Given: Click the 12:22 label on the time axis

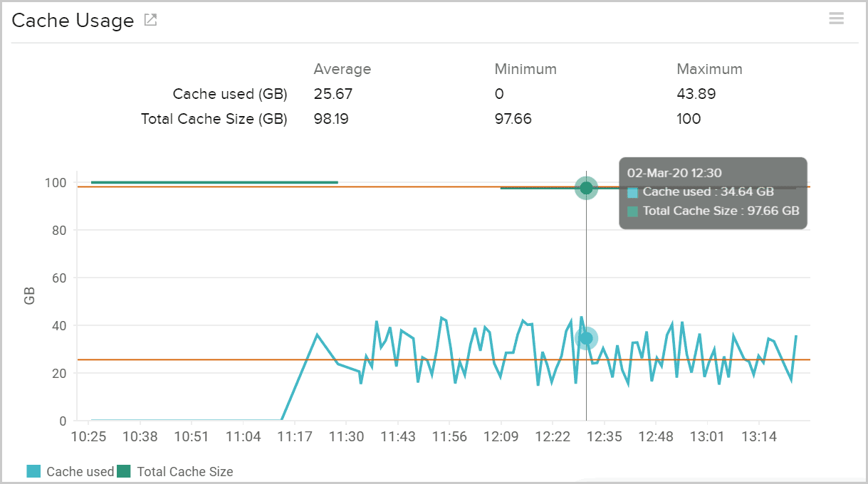Looking at the screenshot, I should pos(553,436).
